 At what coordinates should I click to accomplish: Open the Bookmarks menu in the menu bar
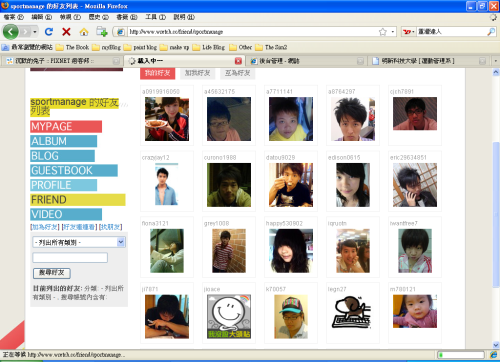(x=127, y=17)
